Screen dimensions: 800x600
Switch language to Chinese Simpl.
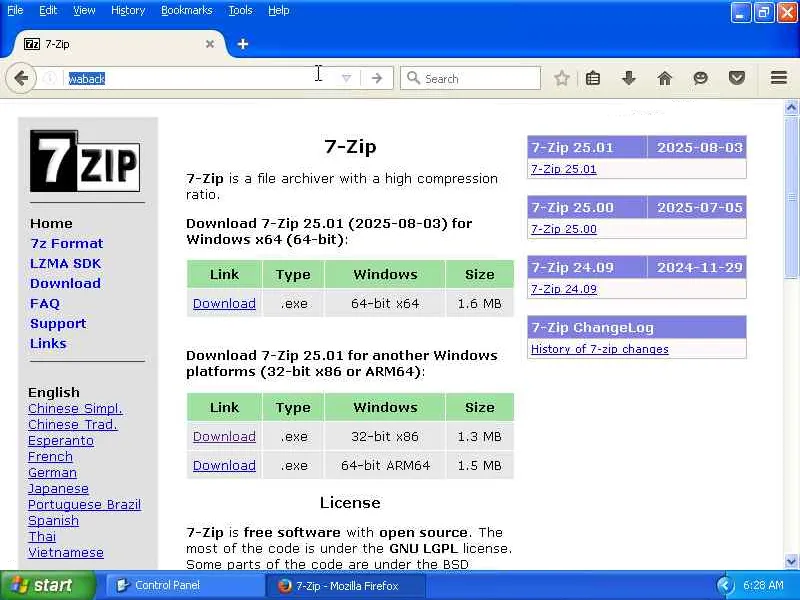[x=75, y=409]
